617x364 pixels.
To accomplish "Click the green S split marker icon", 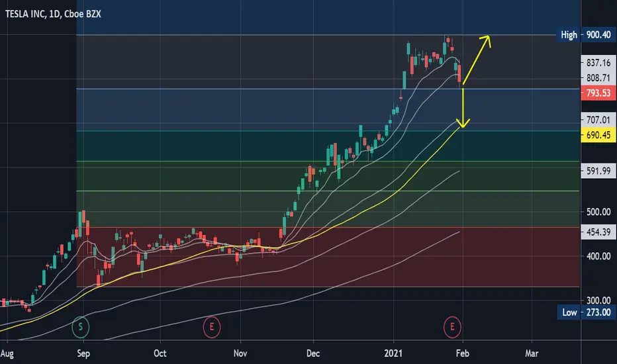I will point(81,327).
